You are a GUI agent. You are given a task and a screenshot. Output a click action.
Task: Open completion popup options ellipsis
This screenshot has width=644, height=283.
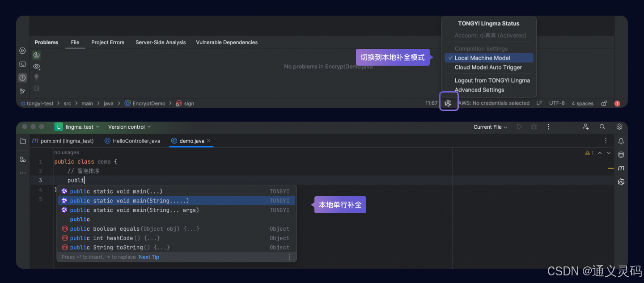click(x=289, y=257)
